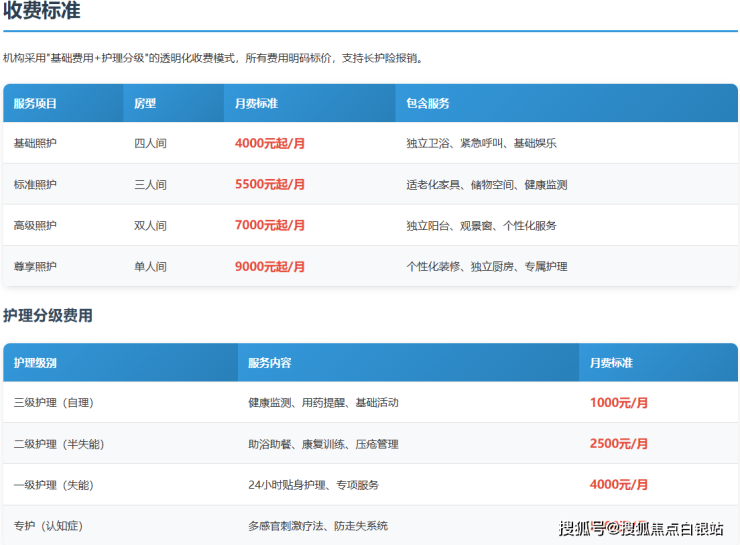
Task: Select the 房型 column header
Action: 145,103
